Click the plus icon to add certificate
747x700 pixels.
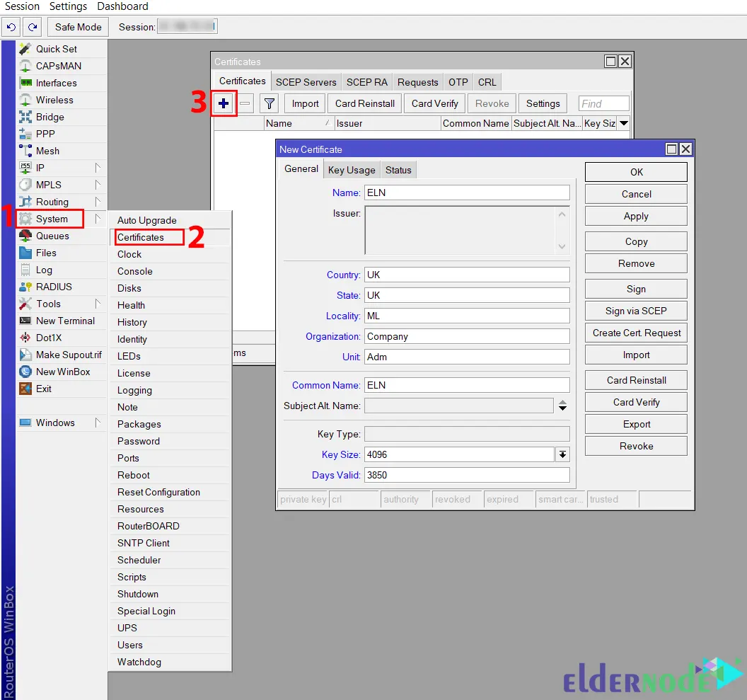[x=224, y=103]
